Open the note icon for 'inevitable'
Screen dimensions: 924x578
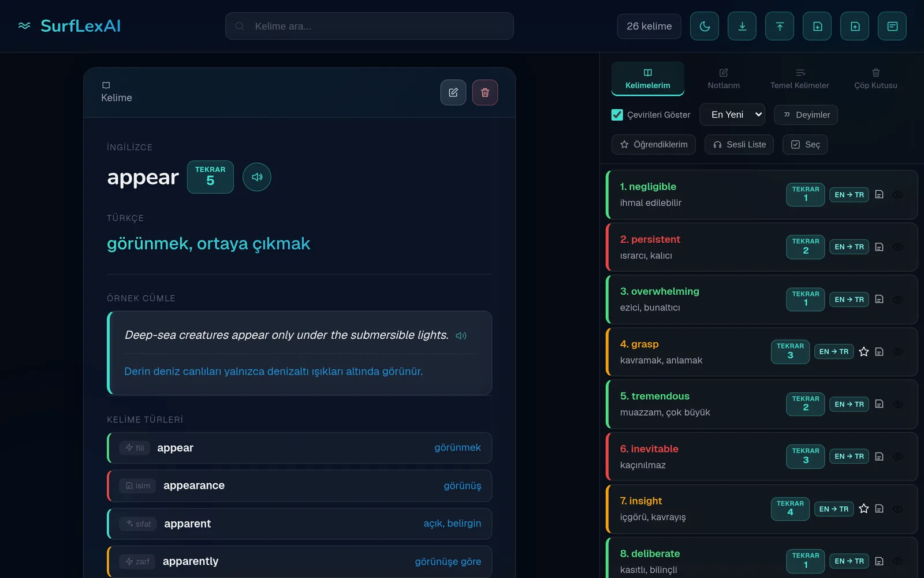(x=879, y=456)
